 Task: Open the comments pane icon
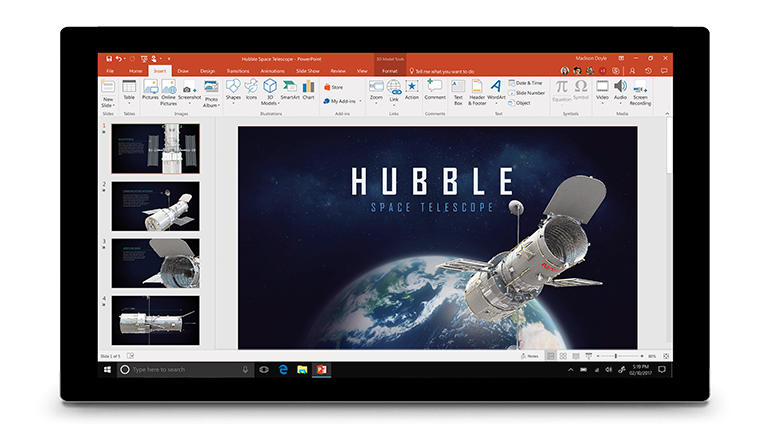[664, 71]
